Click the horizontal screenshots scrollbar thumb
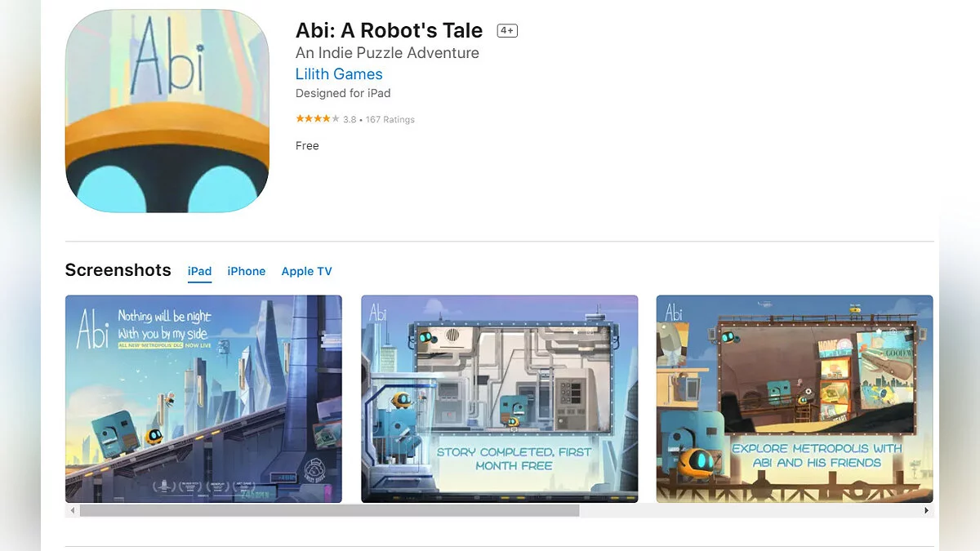This screenshot has height=551, width=980. pos(329,510)
